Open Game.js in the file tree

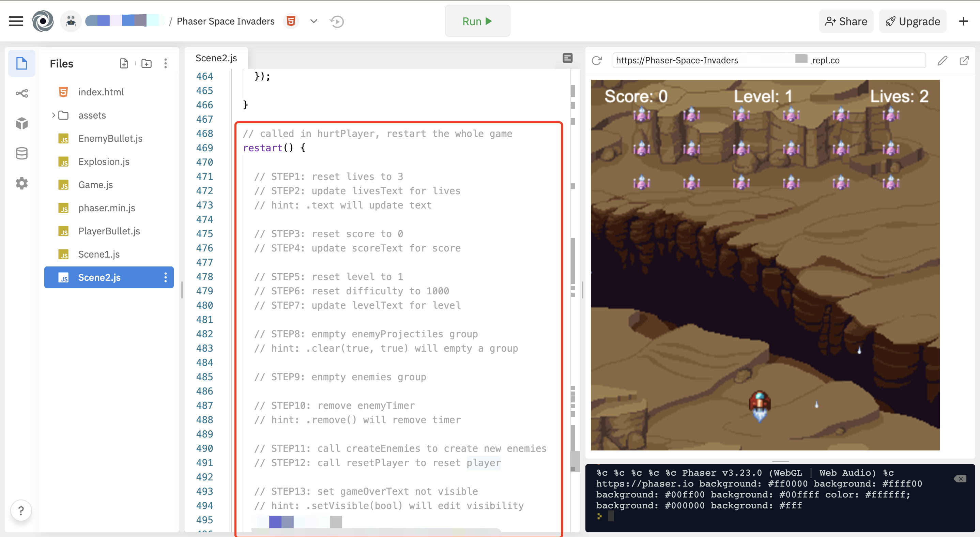[x=95, y=185]
